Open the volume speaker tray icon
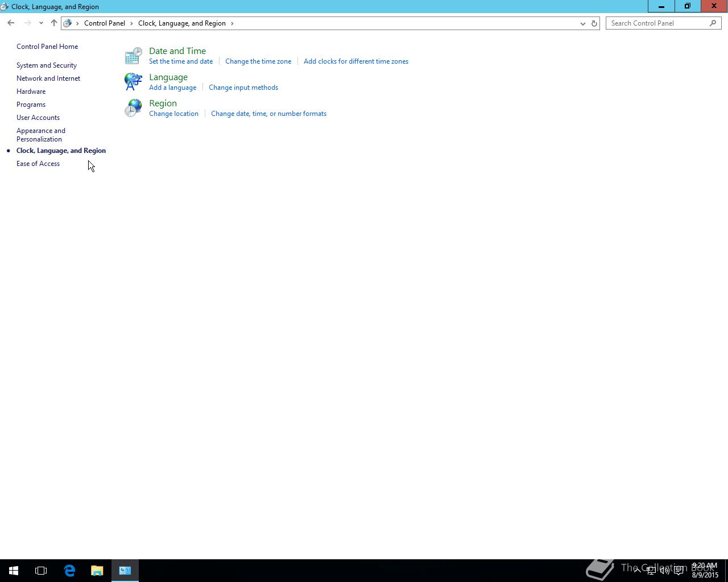Screen dimensions: 728x582 point(664,571)
